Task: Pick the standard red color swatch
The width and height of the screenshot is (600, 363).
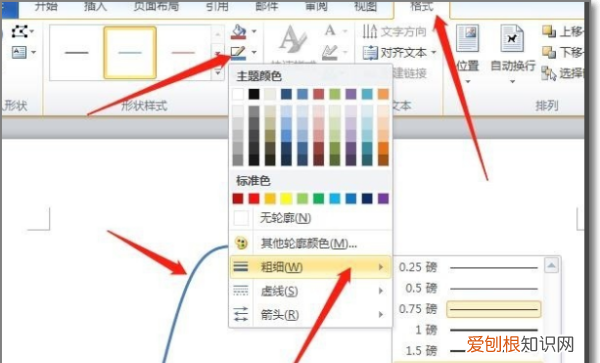Action: tap(254, 199)
